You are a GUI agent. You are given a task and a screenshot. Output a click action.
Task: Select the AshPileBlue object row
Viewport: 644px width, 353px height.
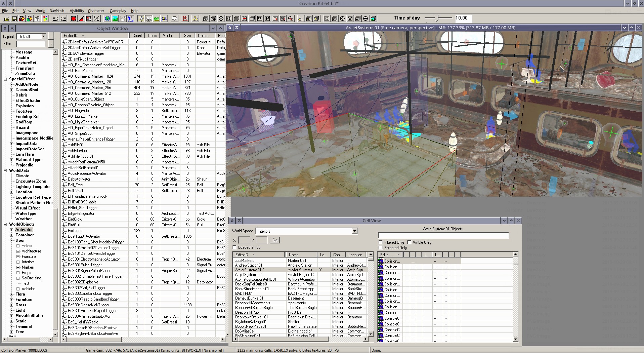click(x=143, y=151)
